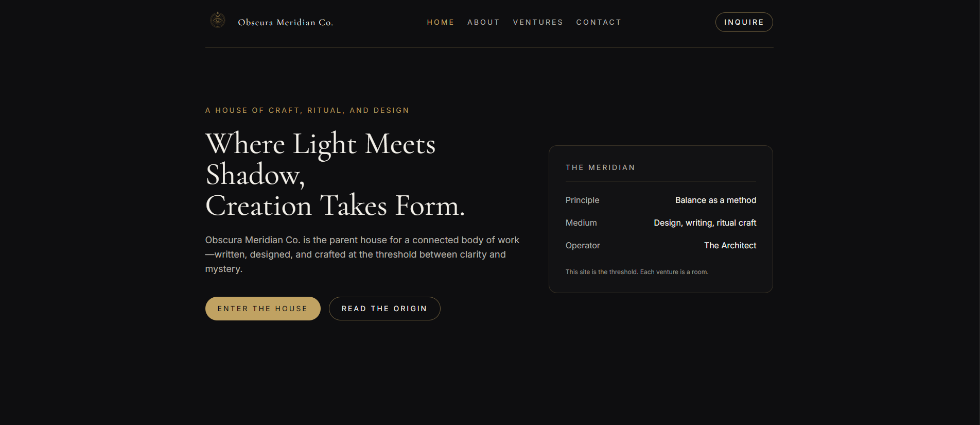Click the intro paragraph about the parent house
This screenshot has width=980, height=425.
tap(362, 254)
